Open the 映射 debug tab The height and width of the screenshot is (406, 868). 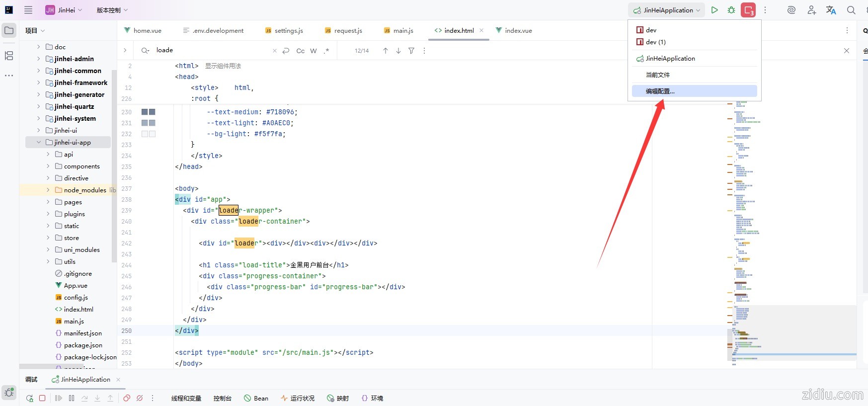click(338, 398)
